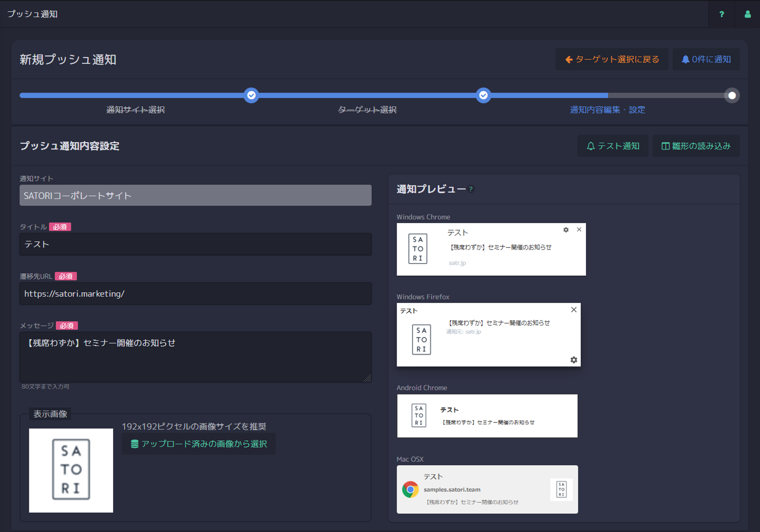The width and height of the screenshot is (760, 532).
Task: Click gear icon in Windows Firefox preview
Action: pos(573,360)
